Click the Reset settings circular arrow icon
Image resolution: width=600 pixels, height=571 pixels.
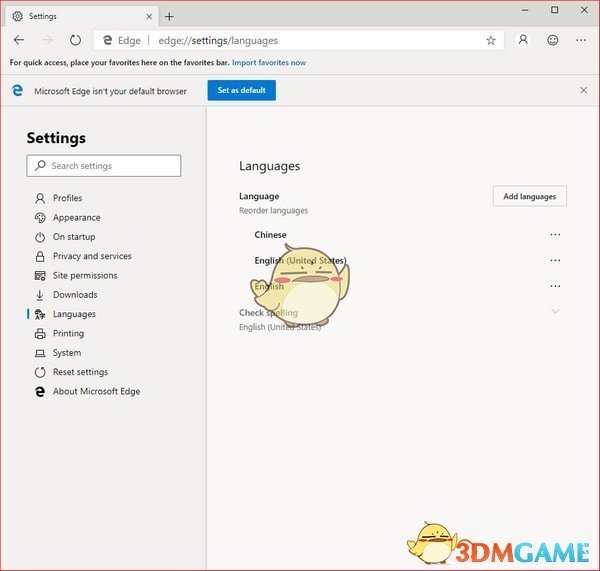40,372
